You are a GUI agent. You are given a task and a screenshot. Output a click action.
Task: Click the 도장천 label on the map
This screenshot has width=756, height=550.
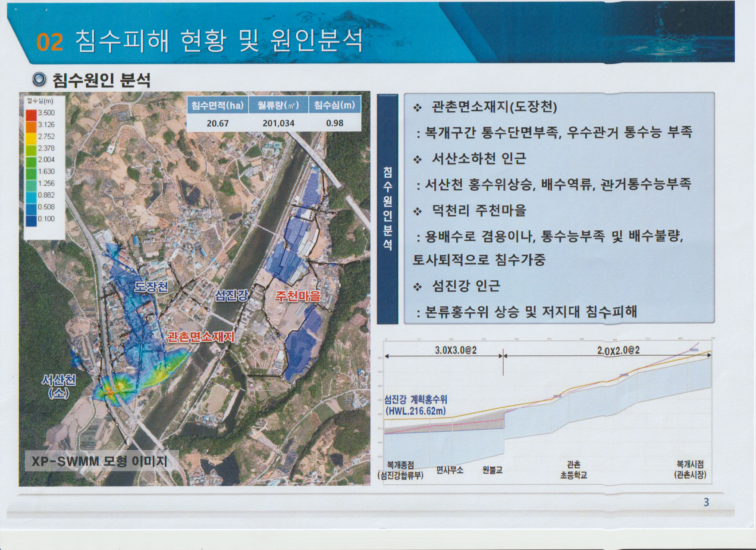151,287
